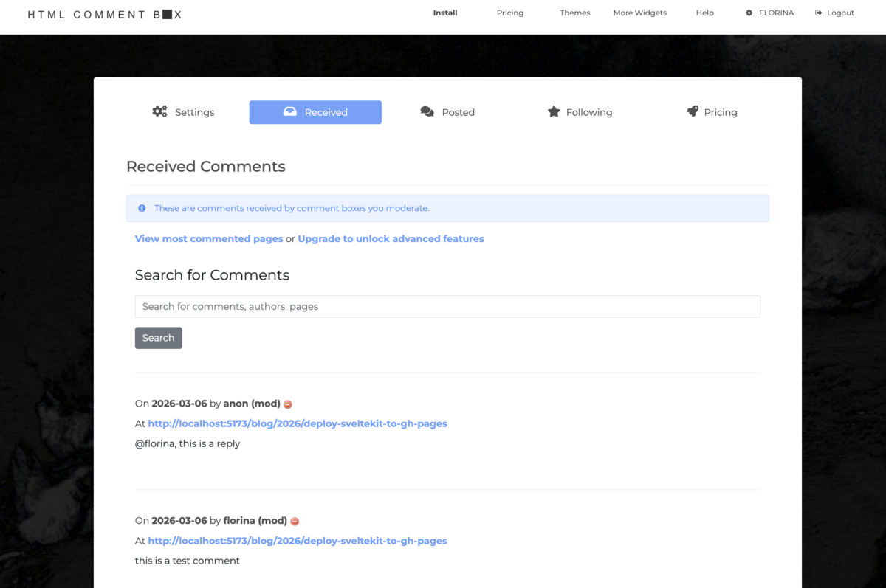
Task: Click the chat bubbles icon beside Posted
Action: tap(427, 111)
